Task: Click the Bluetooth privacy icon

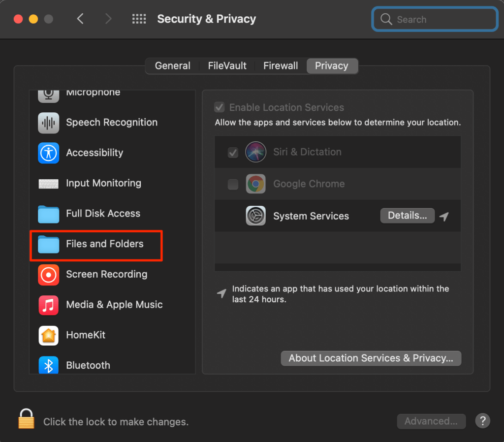Action: [x=48, y=365]
